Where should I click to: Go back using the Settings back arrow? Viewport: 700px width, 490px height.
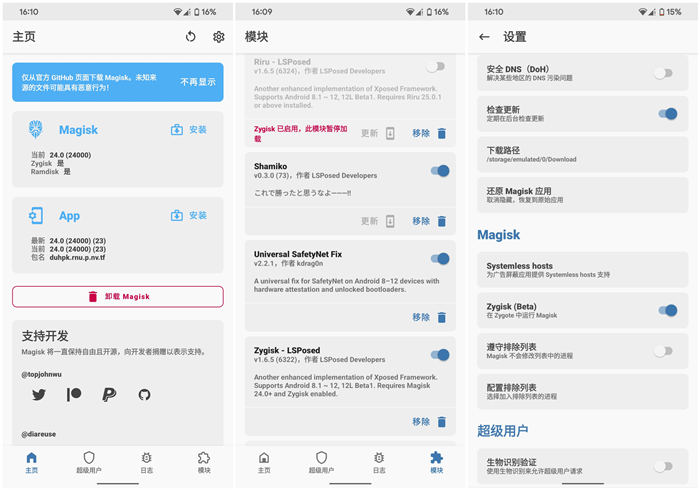[484, 37]
